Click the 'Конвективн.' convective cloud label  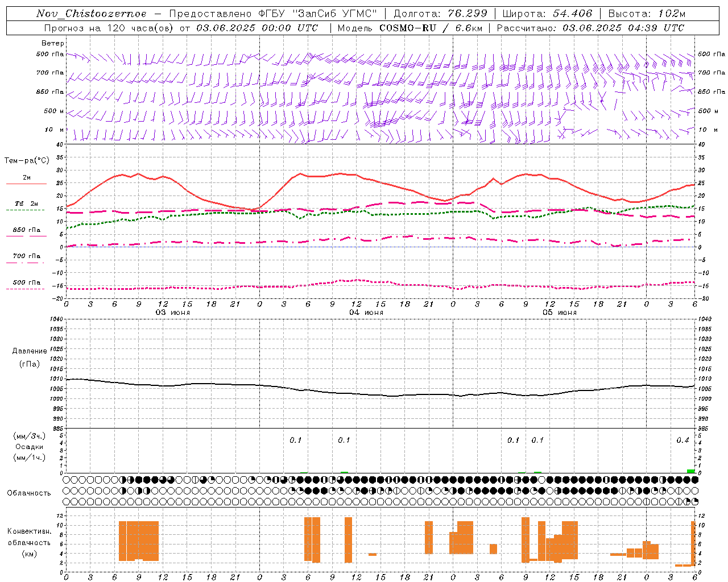click(30, 531)
